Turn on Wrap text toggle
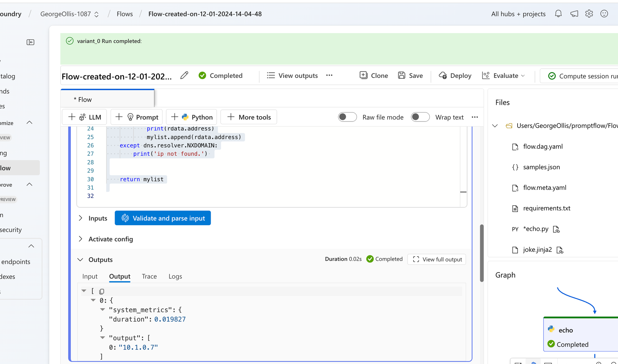Viewport: 618px width, 364px height. 420,117
